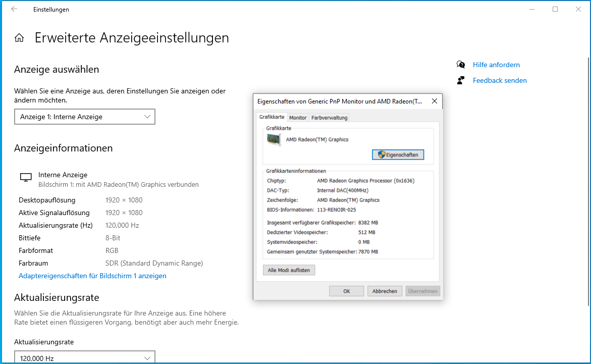This screenshot has width=591, height=364.
Task: Click the shared memory 7870 MB value
Action: point(368,251)
